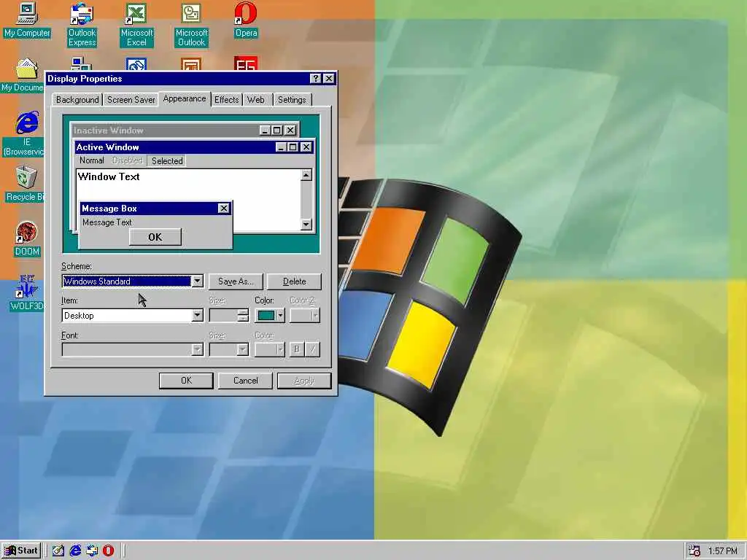The image size is (747, 560).
Task: Launch Outlook Express from Quick Launch
Action: 92,551
